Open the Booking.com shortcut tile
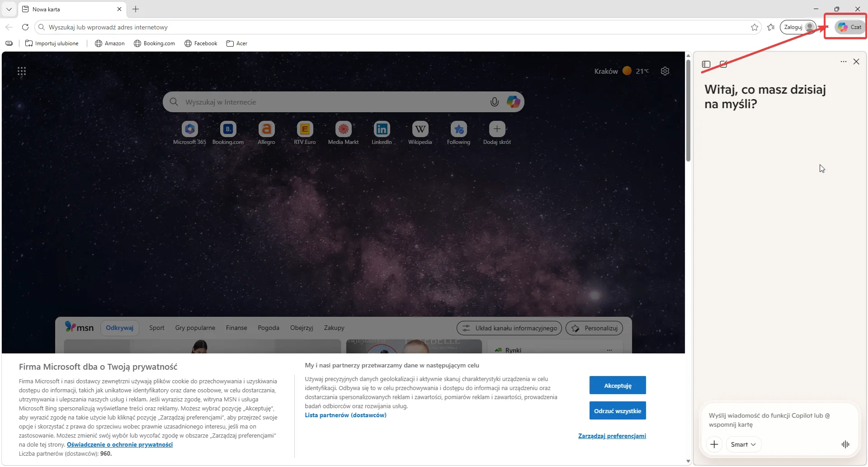Image resolution: width=868 pixels, height=467 pixels. (x=228, y=133)
